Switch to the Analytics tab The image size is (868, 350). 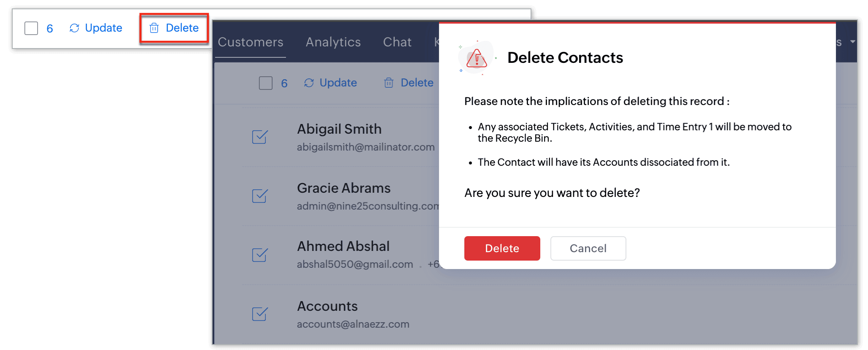[x=333, y=42]
